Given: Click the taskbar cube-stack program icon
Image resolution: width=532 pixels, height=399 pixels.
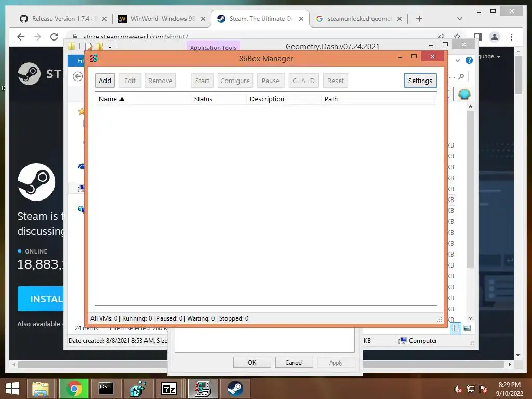Looking at the screenshot, I should [138, 389].
